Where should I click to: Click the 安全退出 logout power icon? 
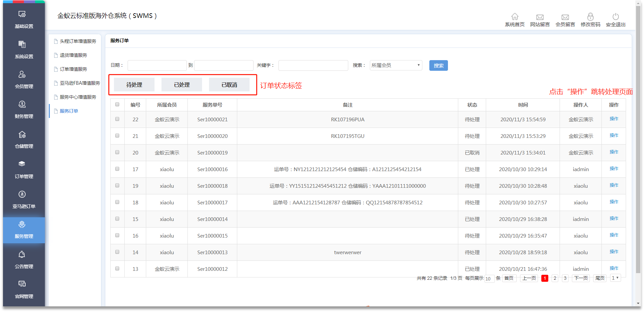[x=615, y=17]
